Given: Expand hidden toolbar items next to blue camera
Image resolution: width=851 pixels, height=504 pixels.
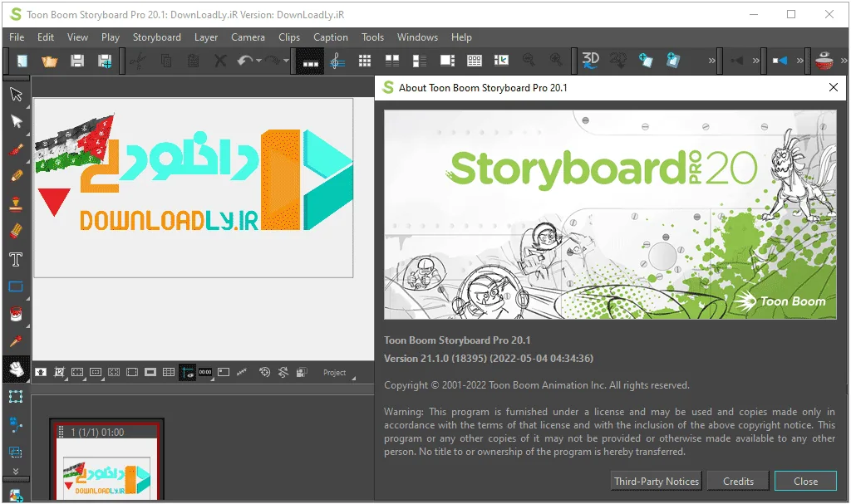Looking at the screenshot, I should pos(800,61).
